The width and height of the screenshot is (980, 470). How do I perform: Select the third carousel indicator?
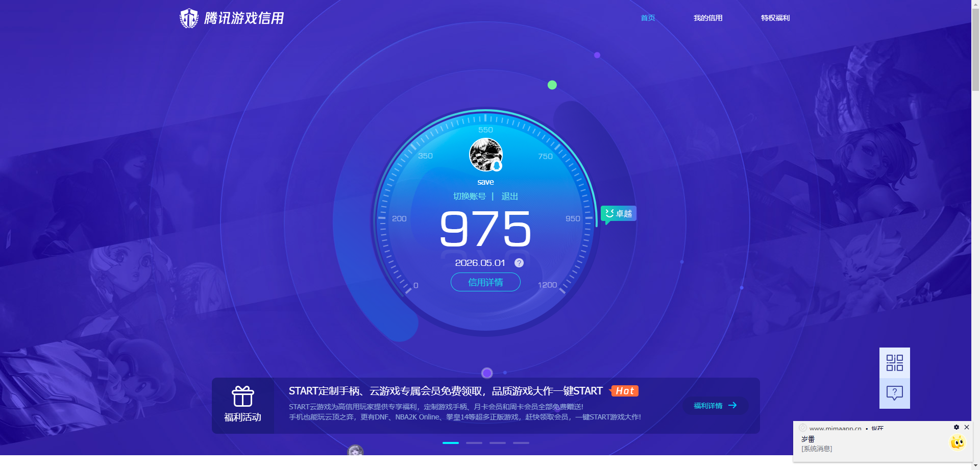pyautogui.click(x=498, y=443)
